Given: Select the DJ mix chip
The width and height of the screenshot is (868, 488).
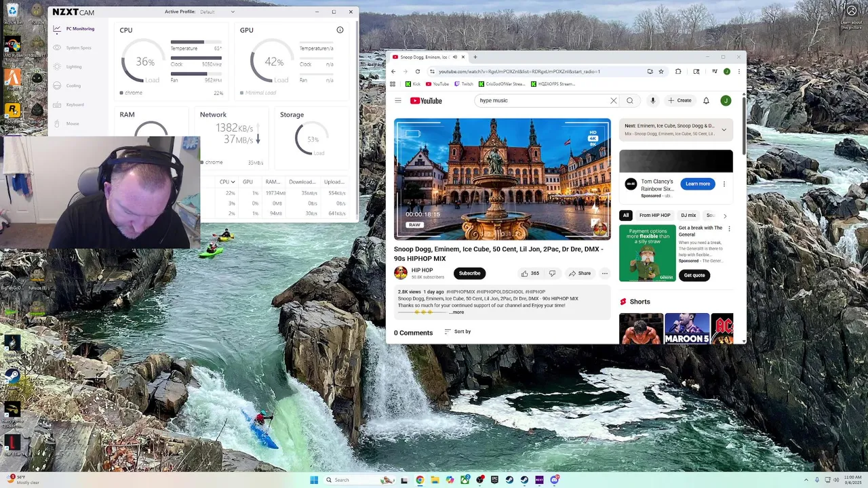Looking at the screenshot, I should [688, 215].
